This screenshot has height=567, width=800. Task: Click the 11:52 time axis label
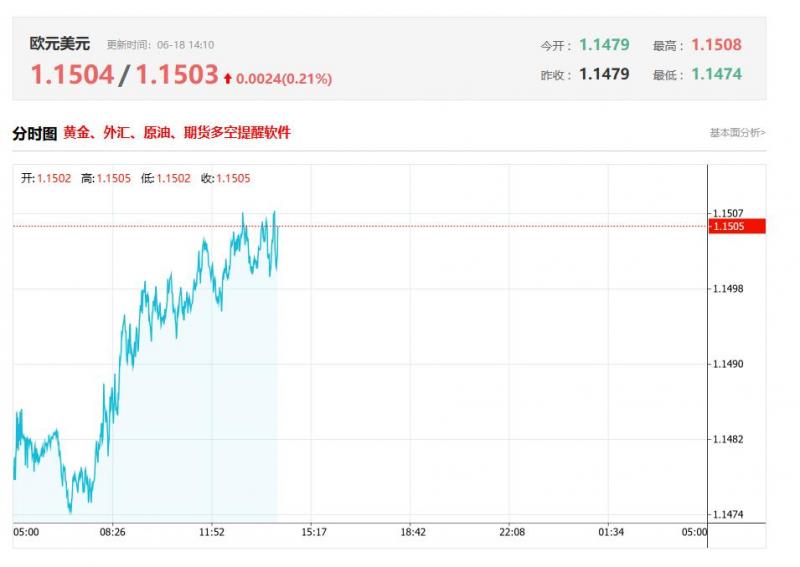212,532
